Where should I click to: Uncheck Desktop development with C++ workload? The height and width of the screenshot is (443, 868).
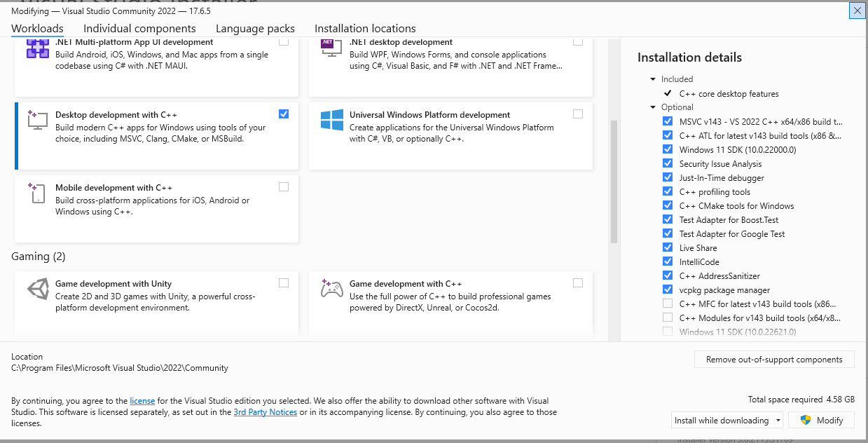coord(283,114)
